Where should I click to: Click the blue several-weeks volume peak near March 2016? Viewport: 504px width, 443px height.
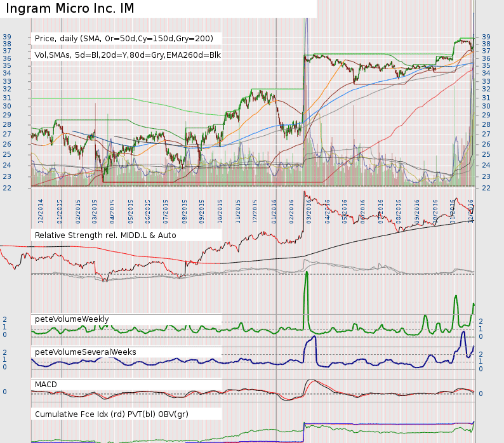tap(314, 337)
